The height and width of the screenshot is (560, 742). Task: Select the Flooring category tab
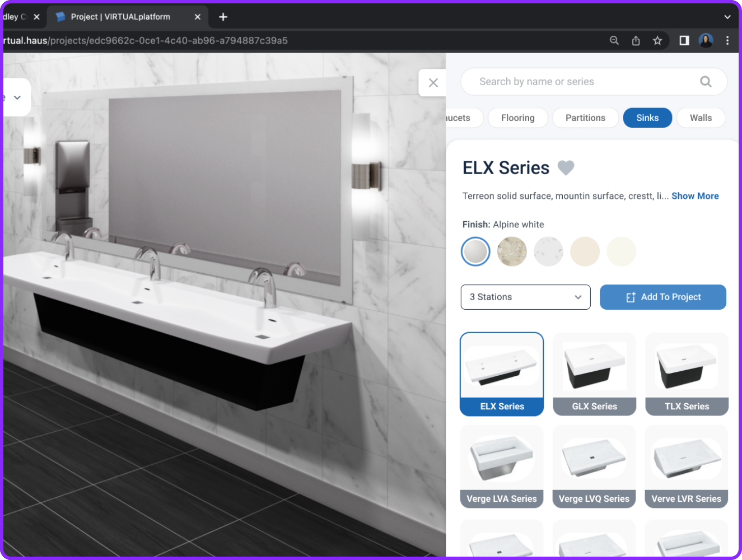click(x=518, y=118)
